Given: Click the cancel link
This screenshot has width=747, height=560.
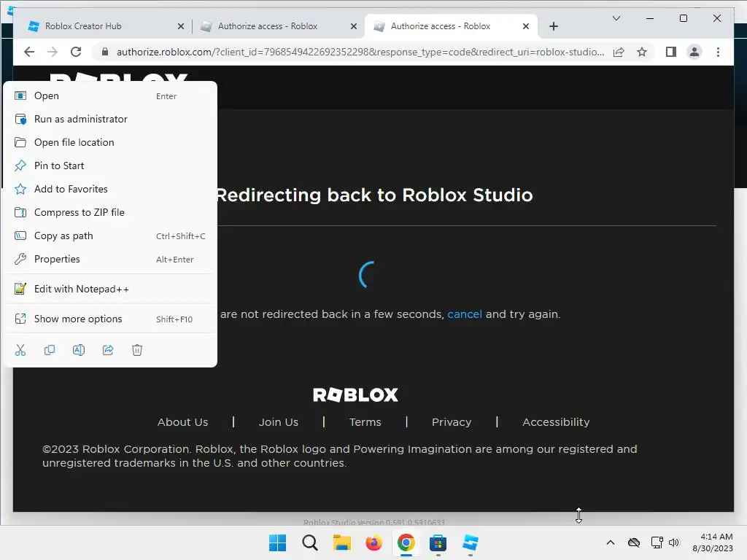Looking at the screenshot, I should pyautogui.click(x=465, y=314).
